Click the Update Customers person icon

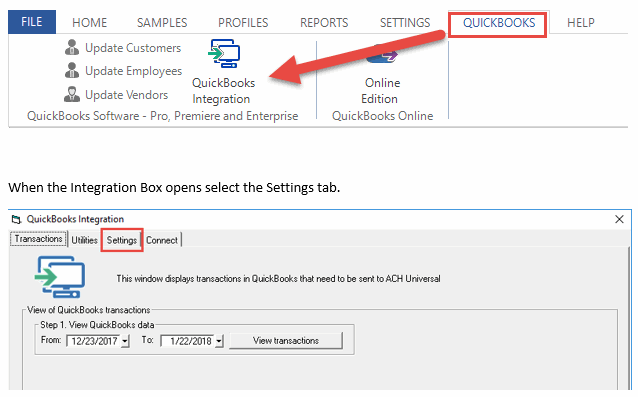[x=72, y=47]
